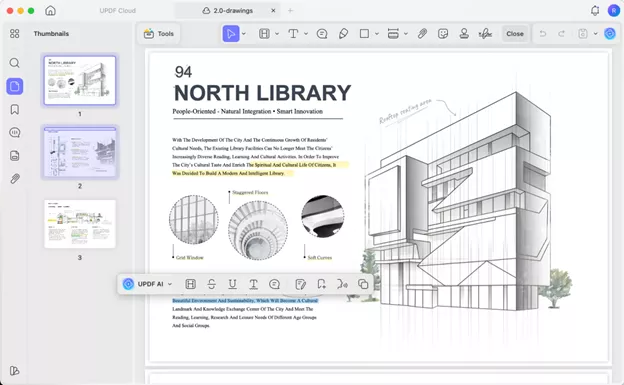Click the save icon in toolbar

[583, 34]
